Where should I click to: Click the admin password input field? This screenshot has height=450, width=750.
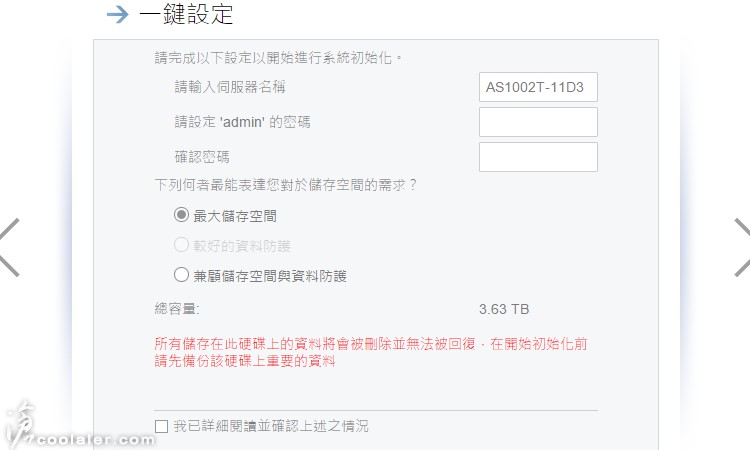538,122
